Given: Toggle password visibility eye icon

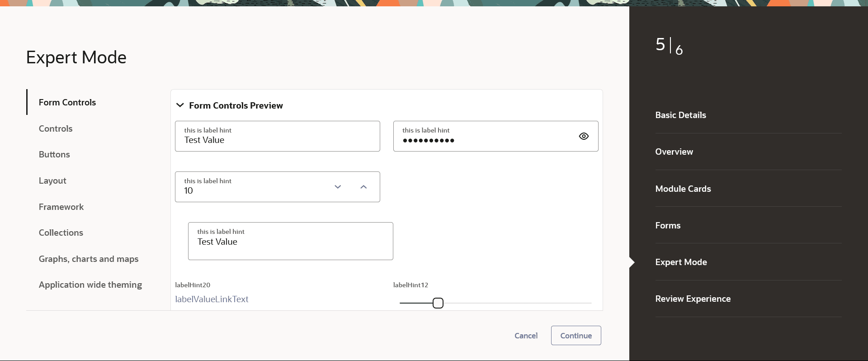Looking at the screenshot, I should (x=584, y=136).
